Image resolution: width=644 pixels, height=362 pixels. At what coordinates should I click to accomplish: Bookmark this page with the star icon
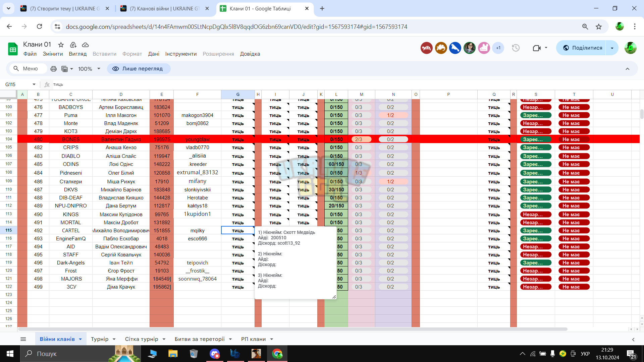[599, 26]
